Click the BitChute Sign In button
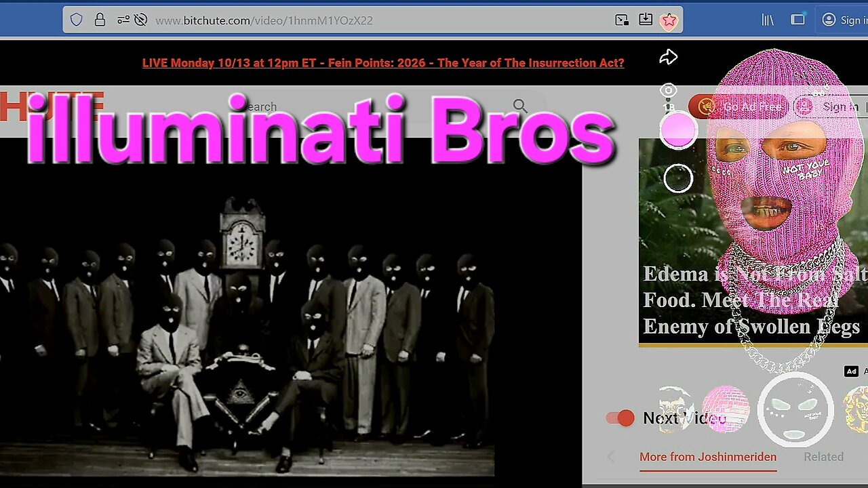Screen dimensions: 868x488 tap(830, 106)
